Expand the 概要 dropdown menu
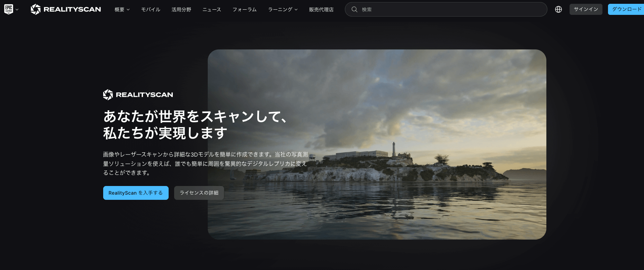This screenshot has width=644, height=270. point(122,10)
